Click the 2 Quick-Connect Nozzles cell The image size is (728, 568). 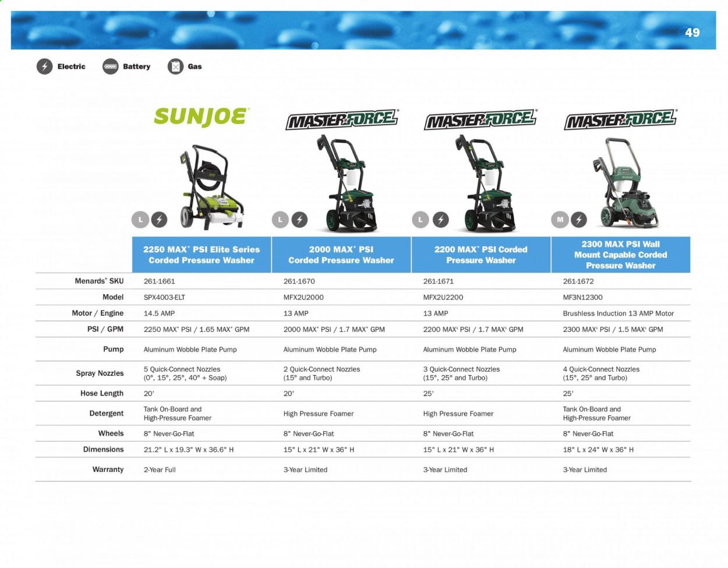click(321, 373)
